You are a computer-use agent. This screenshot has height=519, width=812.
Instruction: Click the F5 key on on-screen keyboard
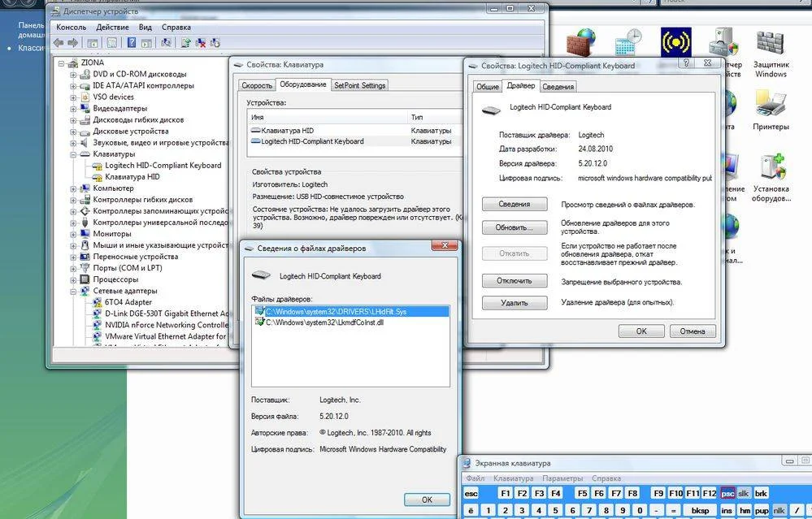click(582, 493)
